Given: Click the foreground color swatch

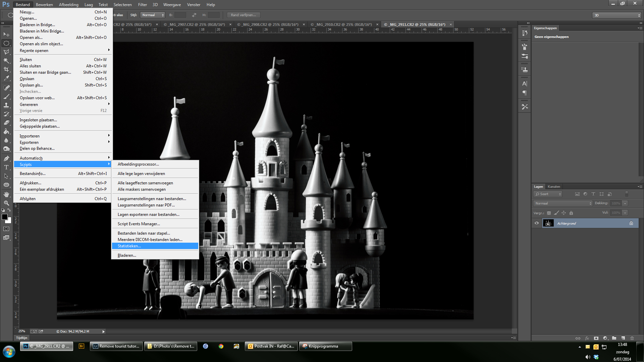Looking at the screenshot, I should pos(5,217).
